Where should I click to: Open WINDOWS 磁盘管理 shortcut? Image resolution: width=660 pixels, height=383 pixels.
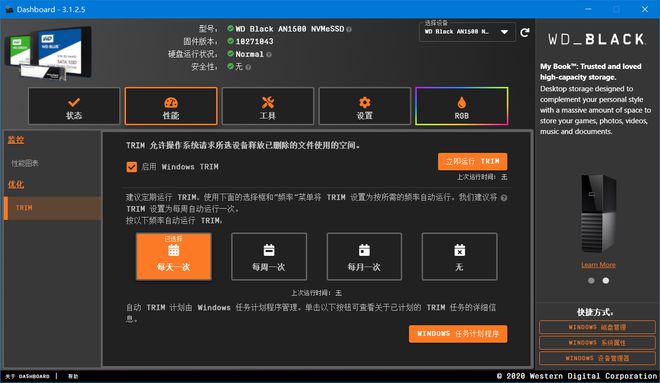point(597,327)
